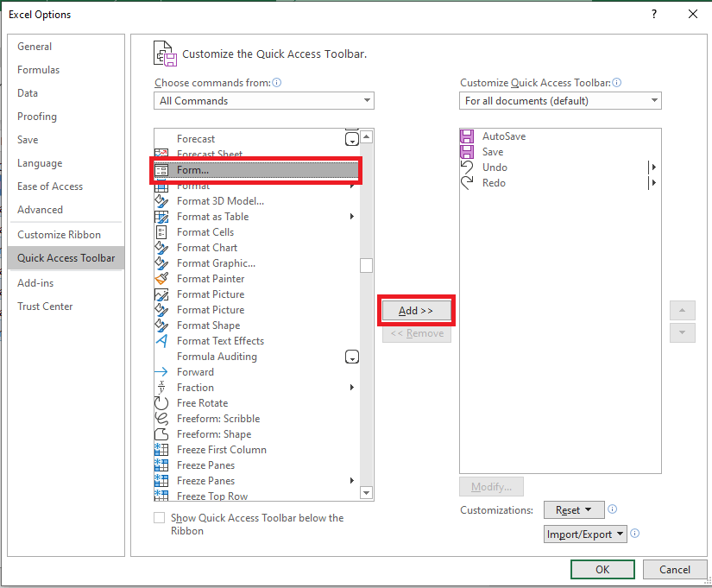Select the Forecast command row

coord(257,139)
